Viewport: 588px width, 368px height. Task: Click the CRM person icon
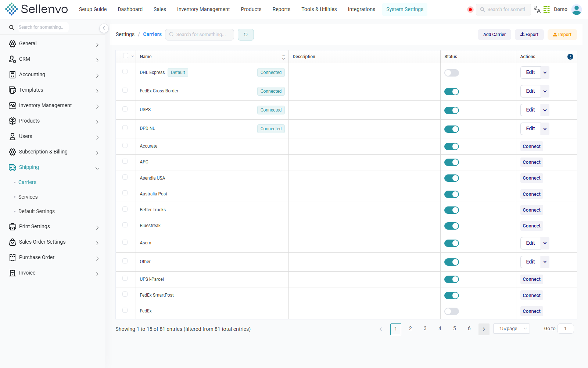(12, 59)
